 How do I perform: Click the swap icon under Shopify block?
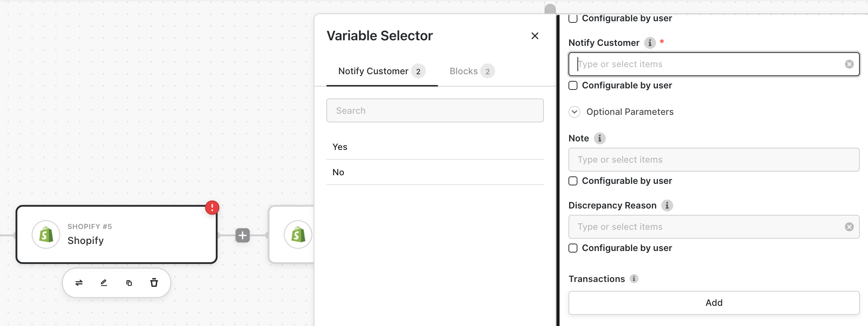point(79,283)
